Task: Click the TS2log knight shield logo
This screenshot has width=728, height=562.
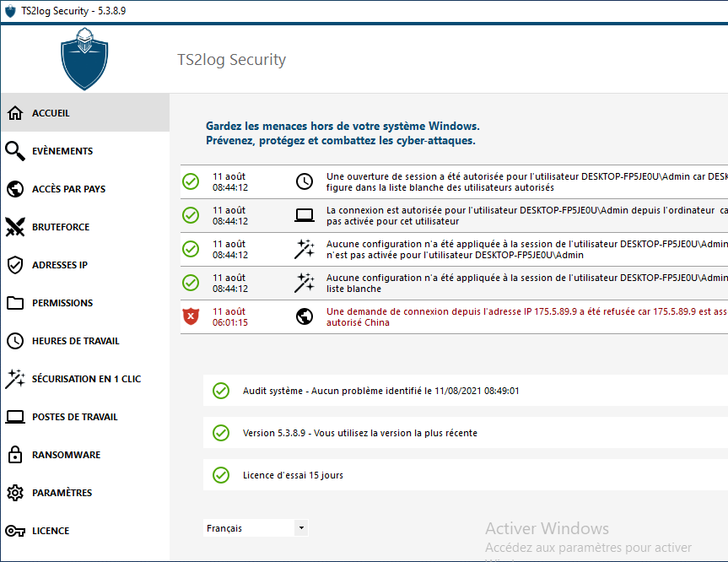Action: click(84, 59)
